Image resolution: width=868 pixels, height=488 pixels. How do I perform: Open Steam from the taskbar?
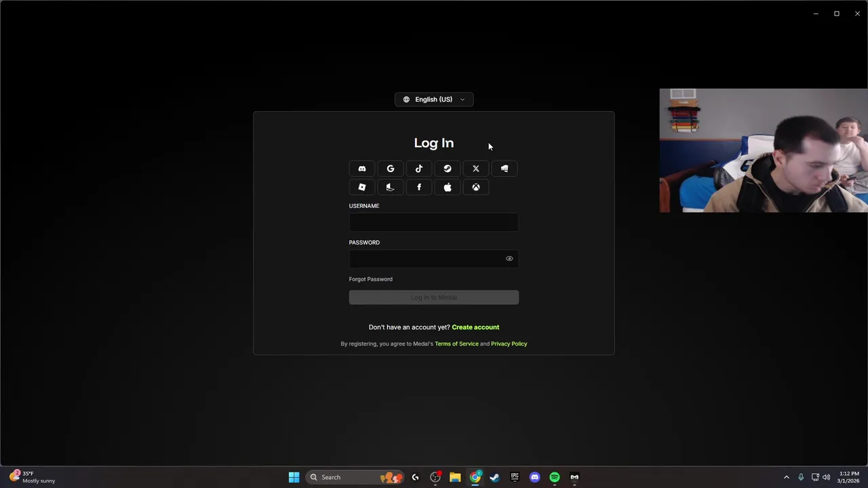click(494, 477)
